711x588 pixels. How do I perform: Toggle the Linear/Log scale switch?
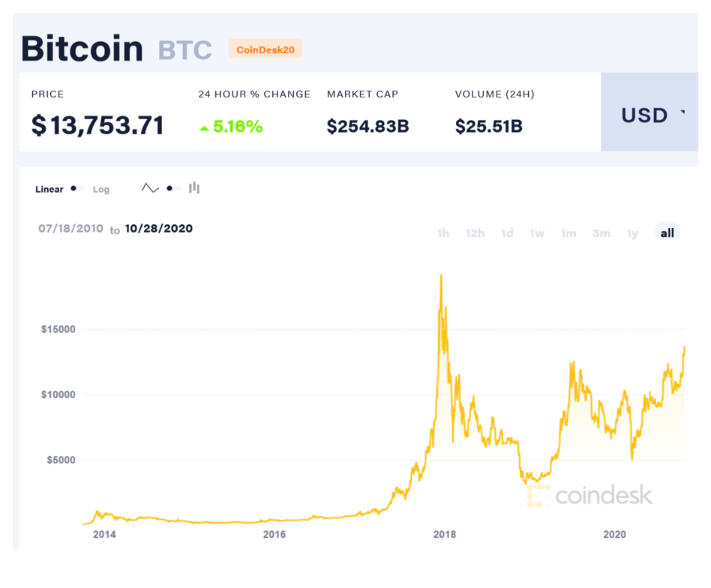tap(77, 188)
